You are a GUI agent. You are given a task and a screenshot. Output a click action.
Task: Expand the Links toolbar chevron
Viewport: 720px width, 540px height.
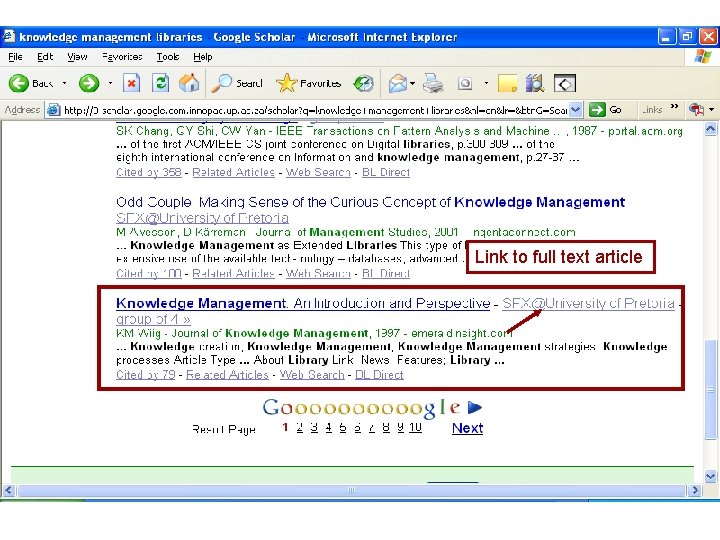point(674,107)
